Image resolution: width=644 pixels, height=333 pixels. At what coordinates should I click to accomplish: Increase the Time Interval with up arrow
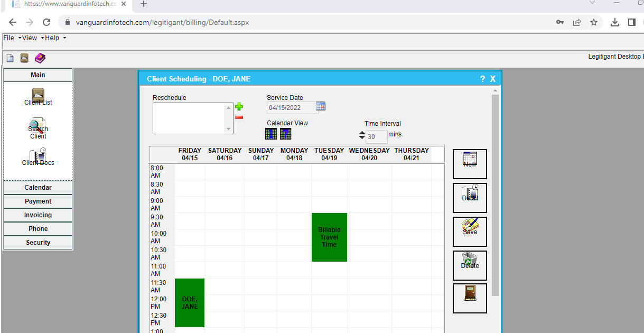(x=362, y=133)
